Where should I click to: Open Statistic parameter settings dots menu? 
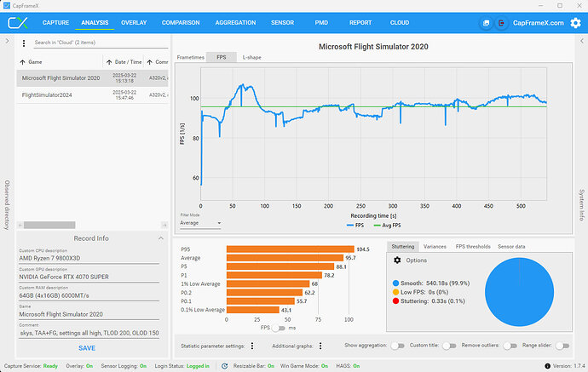point(252,346)
